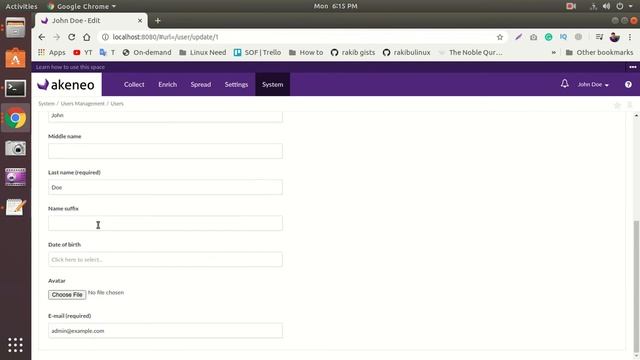Open the How to bookmark folder
This screenshot has height=360, width=640.
[306, 53]
